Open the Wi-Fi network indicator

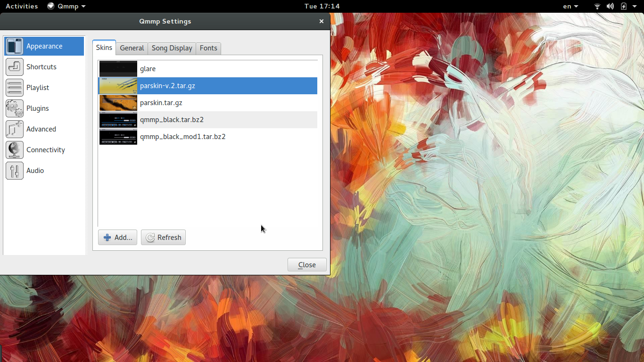click(x=597, y=6)
